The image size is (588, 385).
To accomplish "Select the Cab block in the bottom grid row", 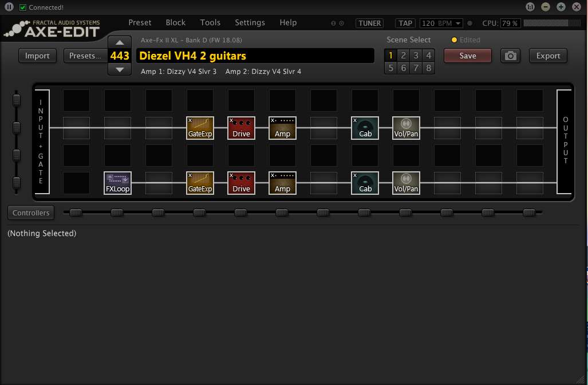I will point(365,183).
